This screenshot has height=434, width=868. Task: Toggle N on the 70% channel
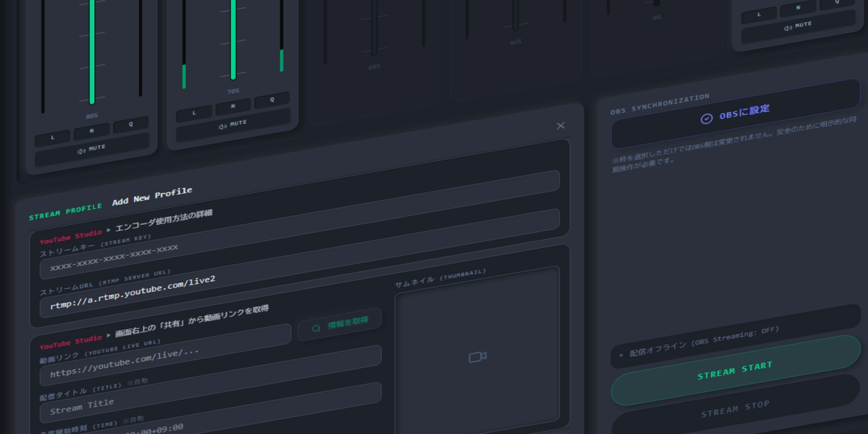point(233,105)
